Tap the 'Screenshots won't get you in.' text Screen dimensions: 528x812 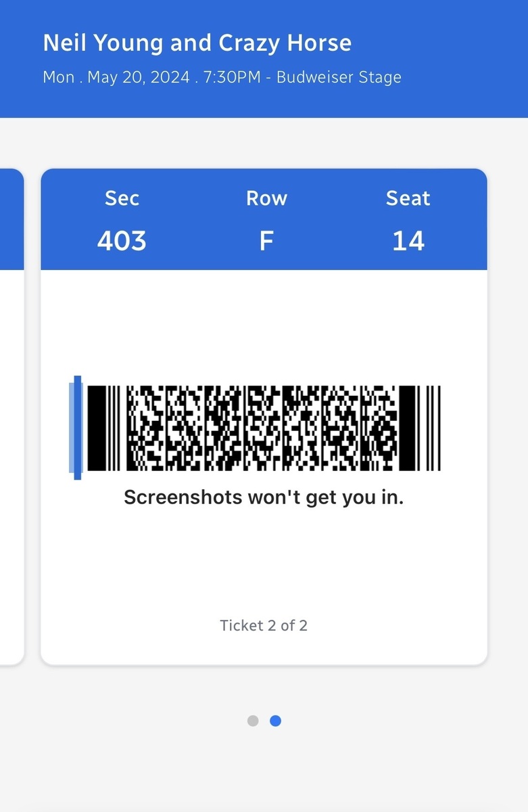(264, 497)
